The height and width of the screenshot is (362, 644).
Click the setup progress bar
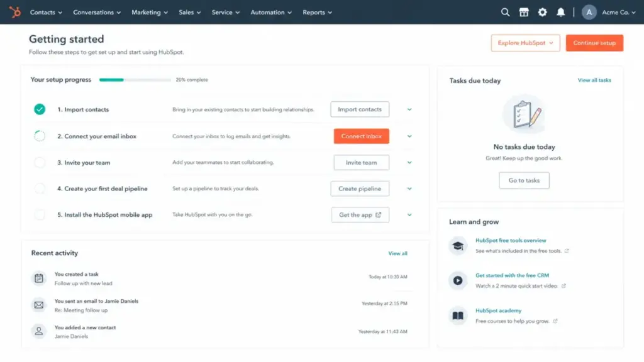pyautogui.click(x=135, y=80)
